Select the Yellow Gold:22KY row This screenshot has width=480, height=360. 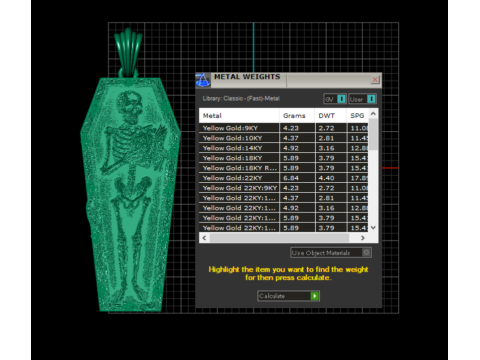pyautogui.click(x=284, y=178)
